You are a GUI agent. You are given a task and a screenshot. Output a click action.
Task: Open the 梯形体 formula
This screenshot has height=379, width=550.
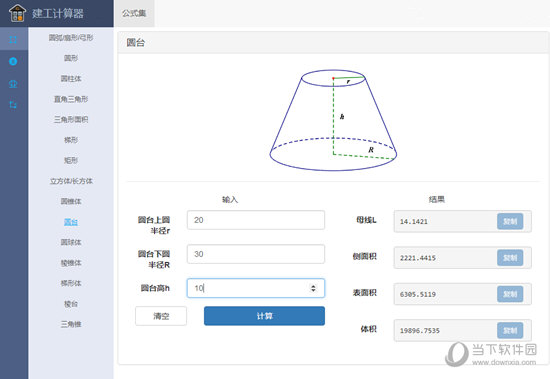[x=71, y=283]
